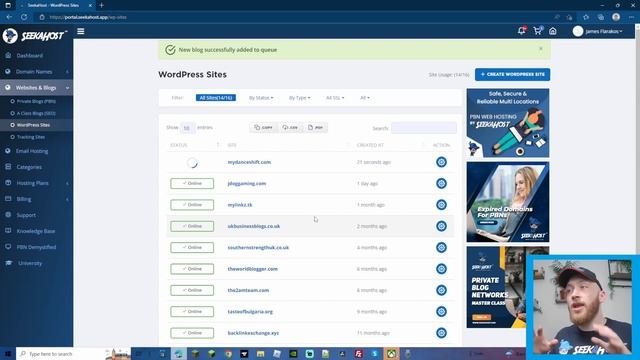
Task: Select Private Blogs (PBN) submenu item
Action: [x=36, y=101]
